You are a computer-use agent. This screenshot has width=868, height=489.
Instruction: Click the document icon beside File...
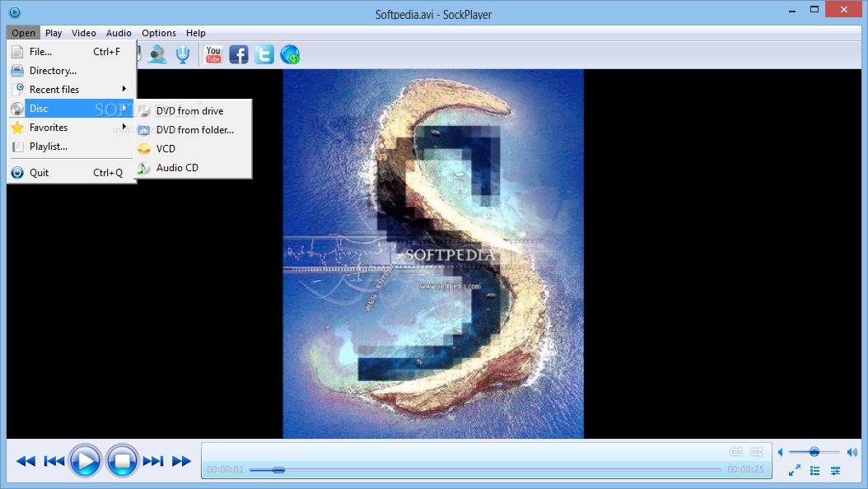point(17,51)
